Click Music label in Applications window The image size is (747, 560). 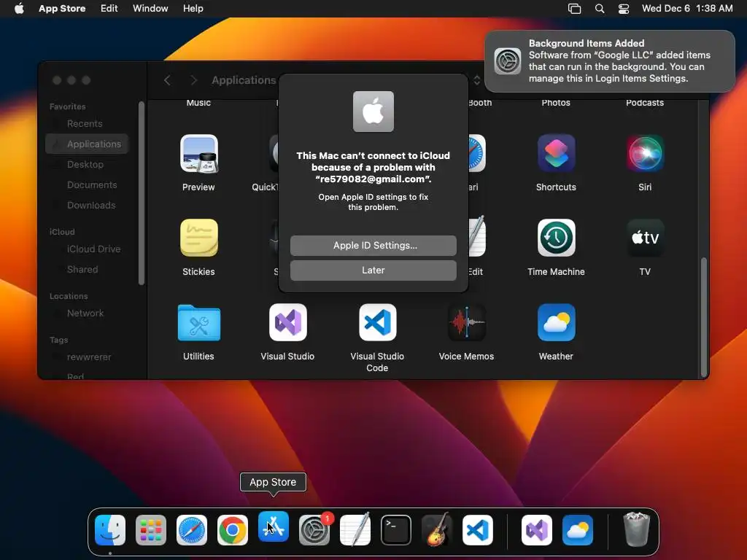[x=198, y=103]
